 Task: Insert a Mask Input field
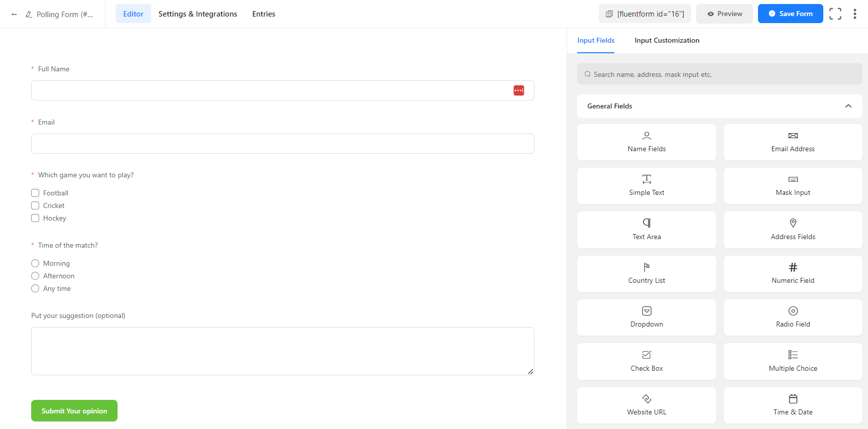793,186
